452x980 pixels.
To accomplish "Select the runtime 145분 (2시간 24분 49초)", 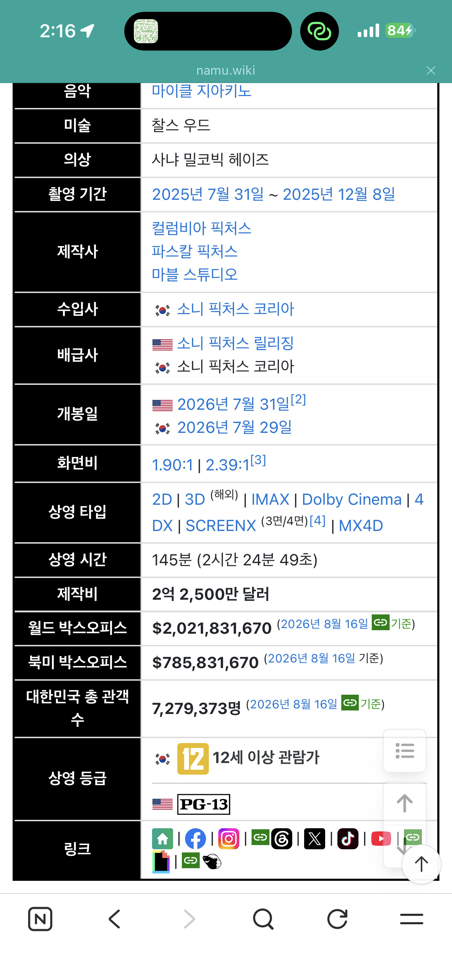I will (x=234, y=560).
